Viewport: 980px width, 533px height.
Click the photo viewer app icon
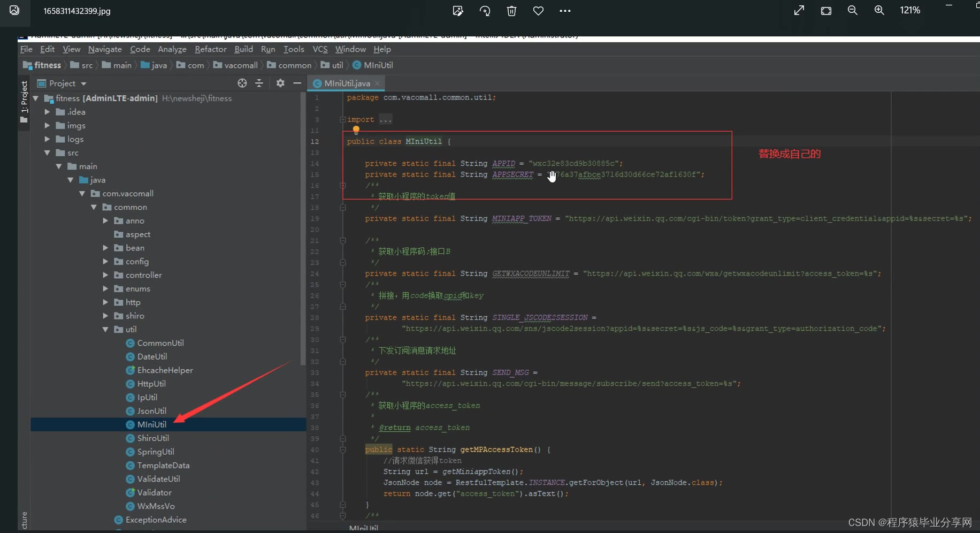point(14,10)
